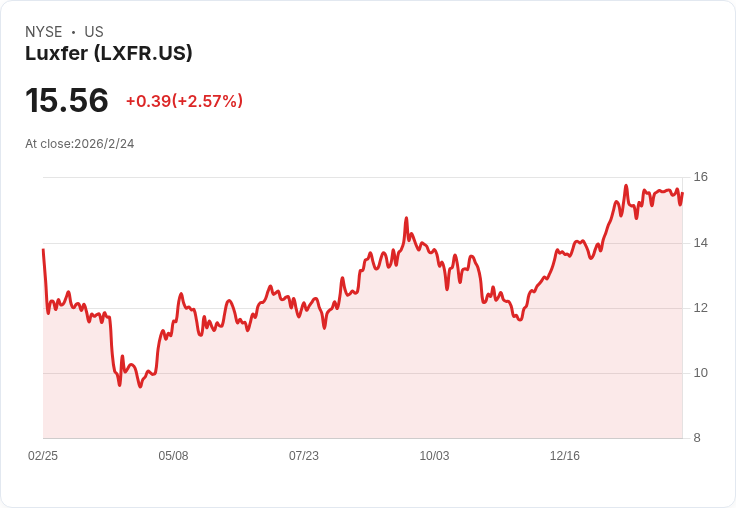Click the chart's highest peak near 16
This screenshot has width=736, height=508.
[626, 185]
